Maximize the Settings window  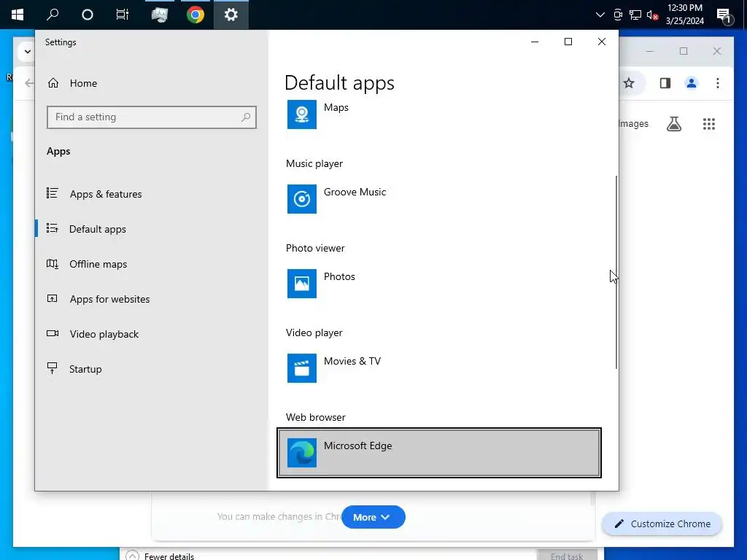pyautogui.click(x=568, y=42)
